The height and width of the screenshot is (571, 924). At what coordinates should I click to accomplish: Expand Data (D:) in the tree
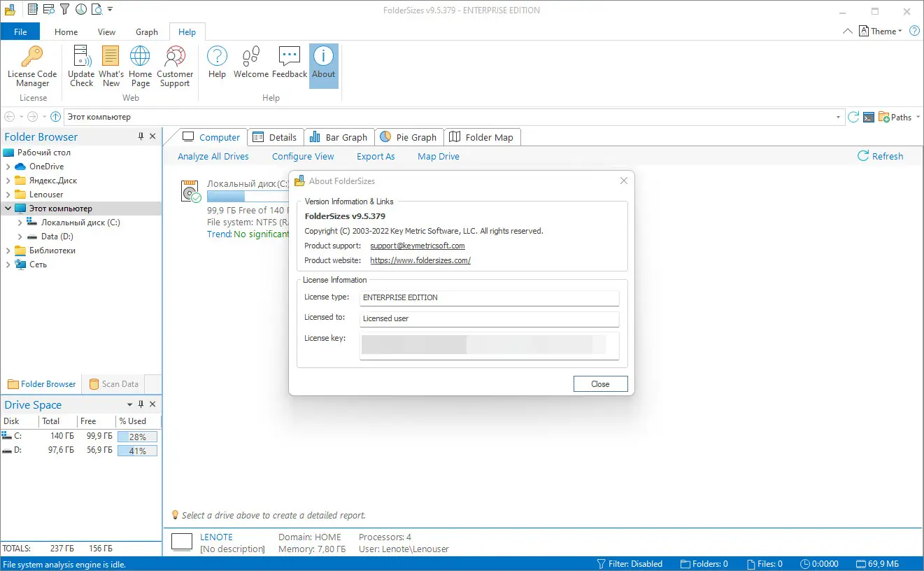(20, 237)
